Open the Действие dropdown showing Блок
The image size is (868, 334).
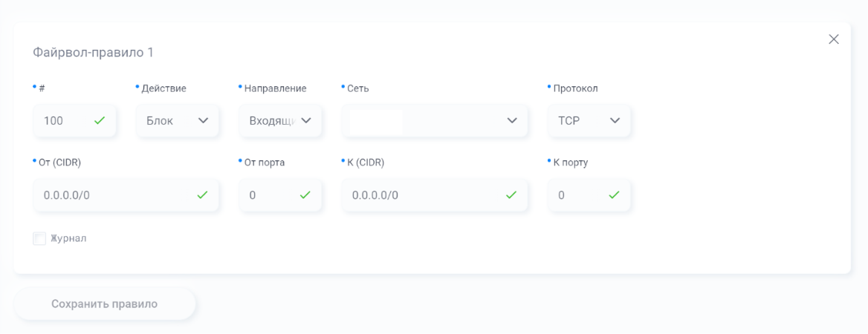click(x=178, y=120)
